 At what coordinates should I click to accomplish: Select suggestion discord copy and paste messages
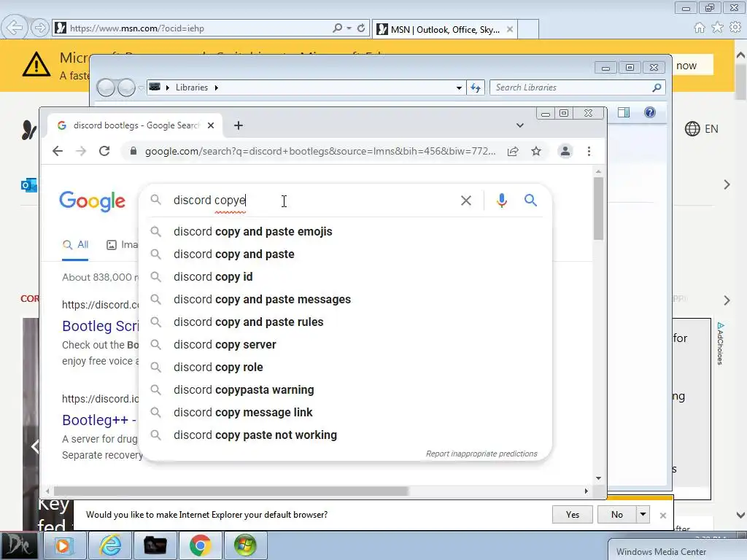347,300
